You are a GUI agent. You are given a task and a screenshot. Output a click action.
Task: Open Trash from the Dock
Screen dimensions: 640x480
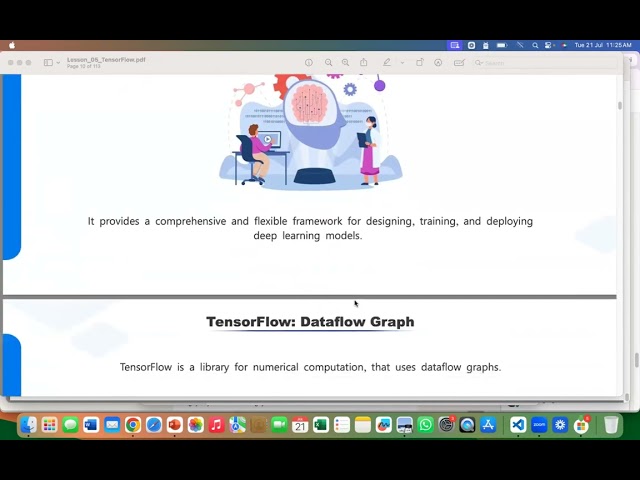coord(611,425)
